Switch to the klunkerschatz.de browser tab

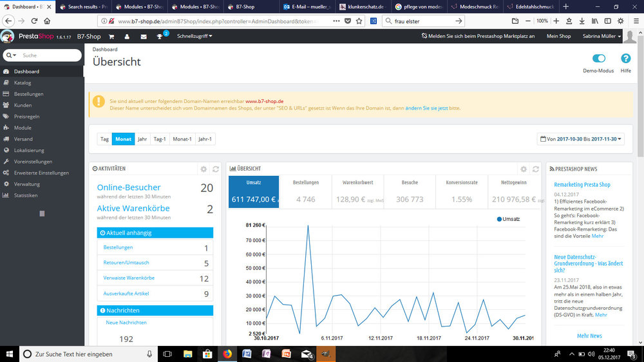(362, 6)
